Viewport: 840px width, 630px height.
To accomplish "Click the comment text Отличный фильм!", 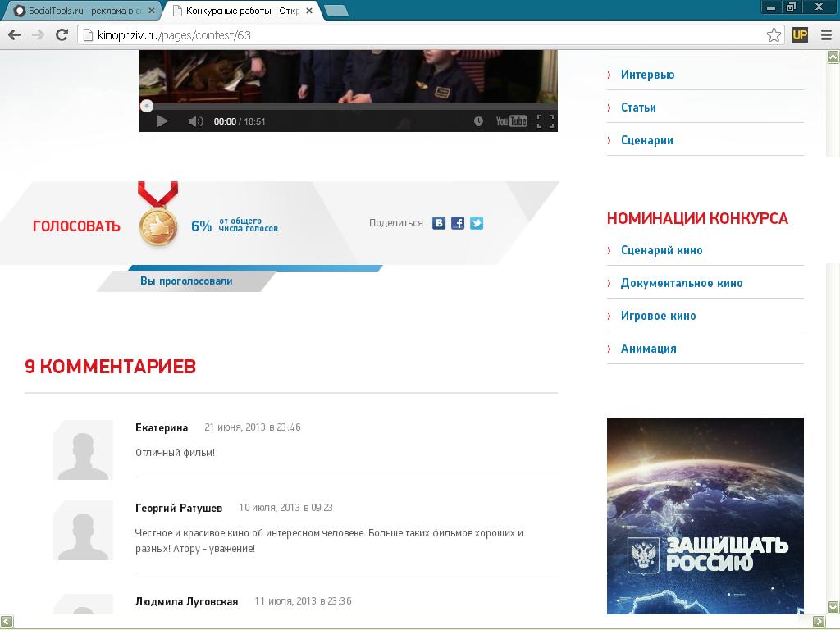I will pyautogui.click(x=176, y=453).
